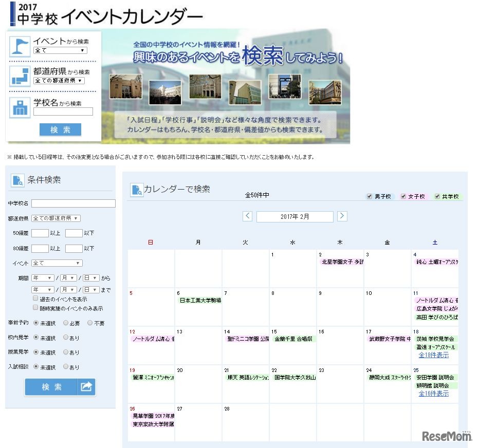The height and width of the screenshot is (448, 479).
Task: Open the 全ての都道府県 dropdown in the sidebar
Action: 57,218
